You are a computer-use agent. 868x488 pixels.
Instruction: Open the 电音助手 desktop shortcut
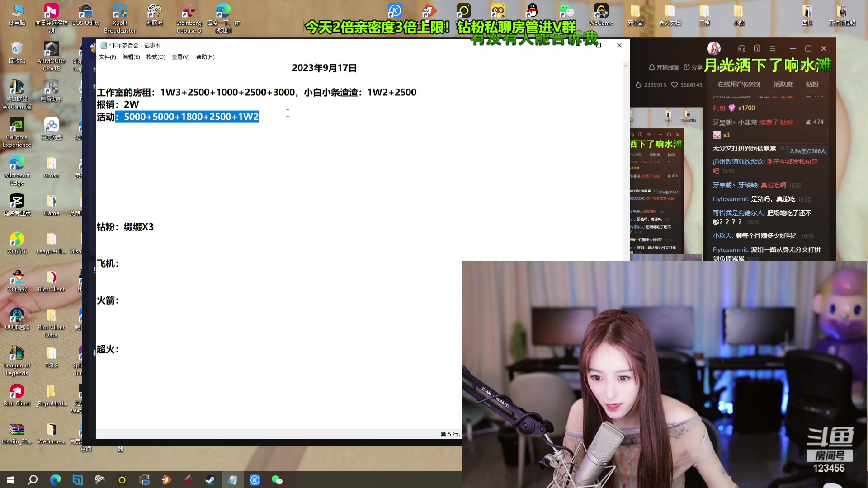[x=52, y=91]
